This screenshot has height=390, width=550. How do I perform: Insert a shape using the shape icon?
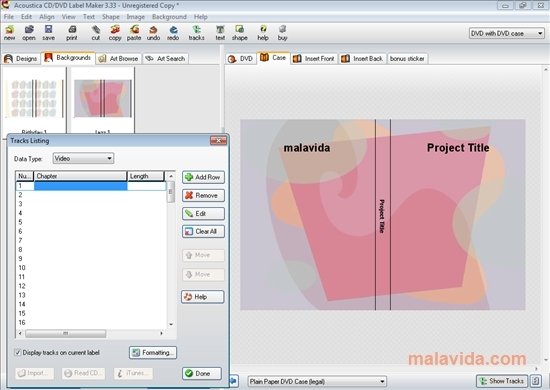(240, 33)
